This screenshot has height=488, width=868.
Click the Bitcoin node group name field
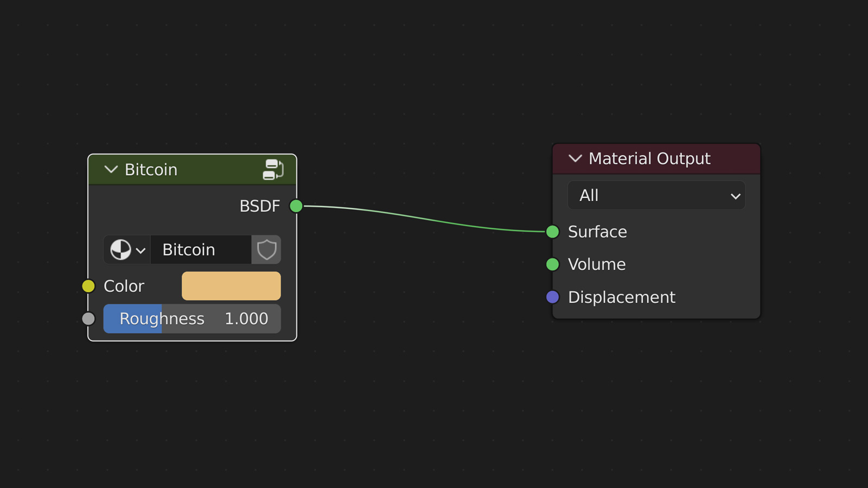[x=200, y=250]
